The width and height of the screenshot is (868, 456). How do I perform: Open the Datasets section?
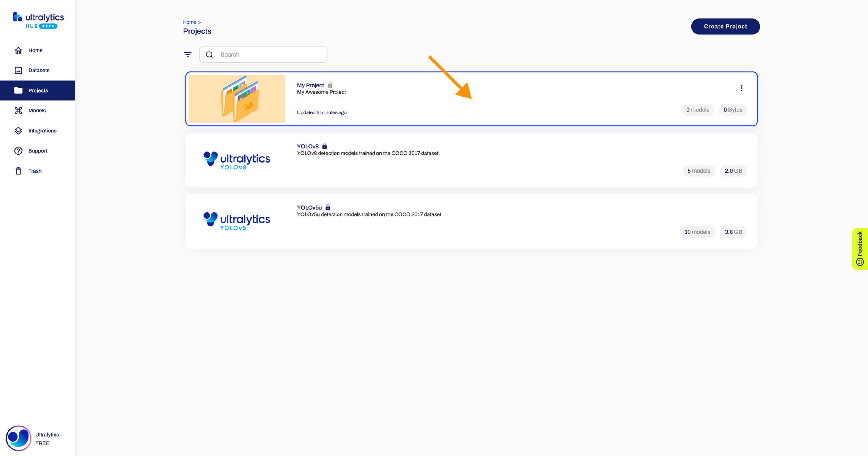tap(39, 70)
